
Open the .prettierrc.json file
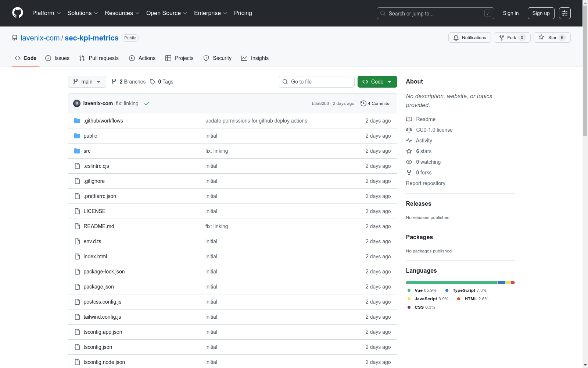click(100, 196)
